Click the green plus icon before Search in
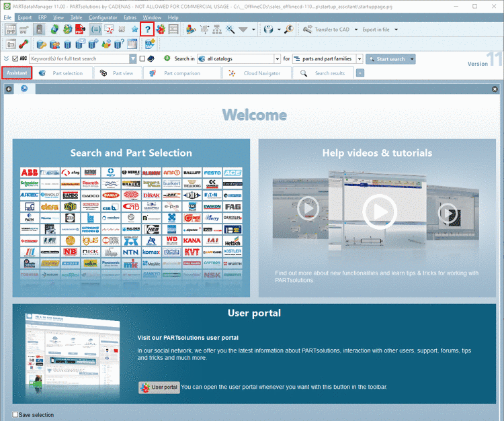This screenshot has height=421, width=504. click(x=167, y=58)
